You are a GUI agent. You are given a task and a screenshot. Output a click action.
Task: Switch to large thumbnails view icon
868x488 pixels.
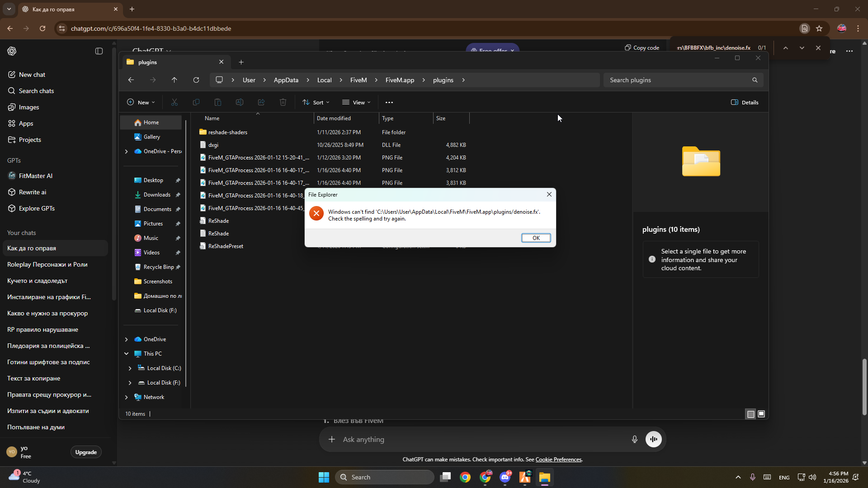[x=761, y=414]
